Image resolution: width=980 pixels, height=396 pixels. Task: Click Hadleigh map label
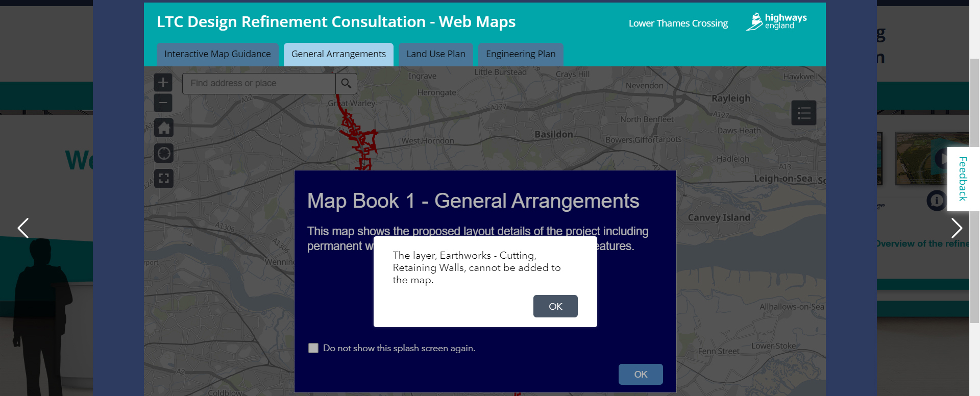pos(733,159)
